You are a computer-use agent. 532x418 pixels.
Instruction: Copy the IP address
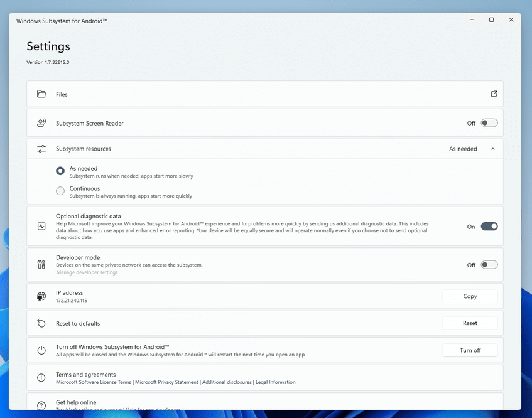tap(470, 296)
